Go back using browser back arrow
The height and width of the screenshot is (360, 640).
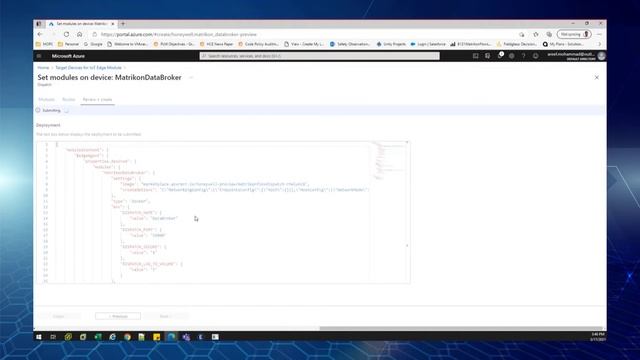click(x=40, y=34)
